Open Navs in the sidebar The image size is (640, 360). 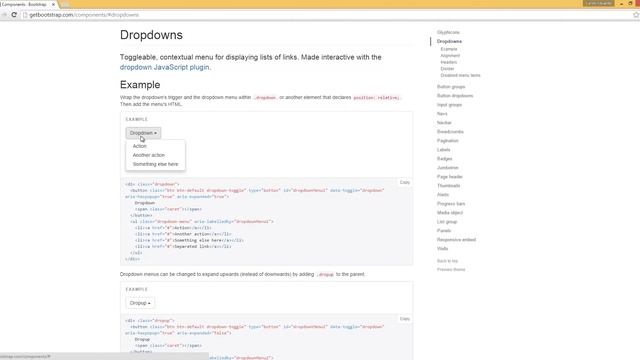click(x=442, y=114)
